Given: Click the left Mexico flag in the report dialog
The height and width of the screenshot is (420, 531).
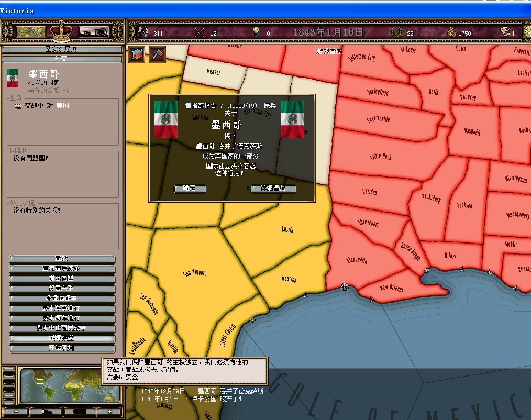Looking at the screenshot, I should coord(166,119).
